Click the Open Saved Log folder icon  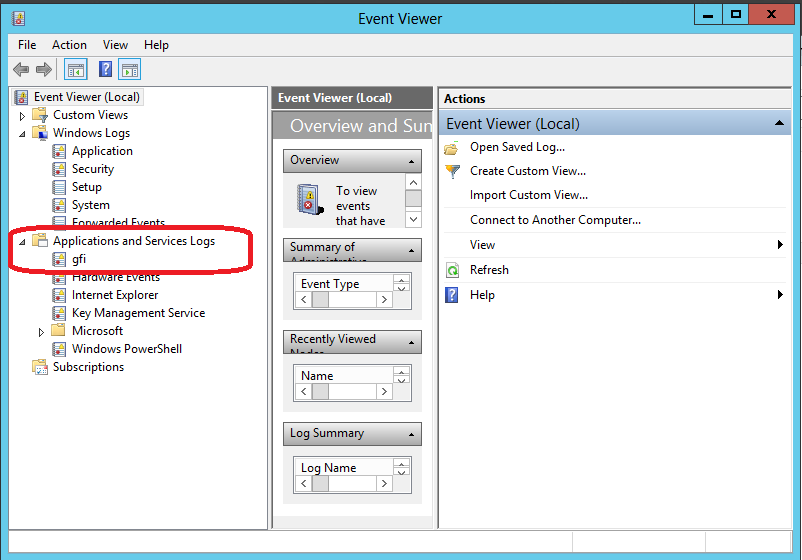(452, 148)
